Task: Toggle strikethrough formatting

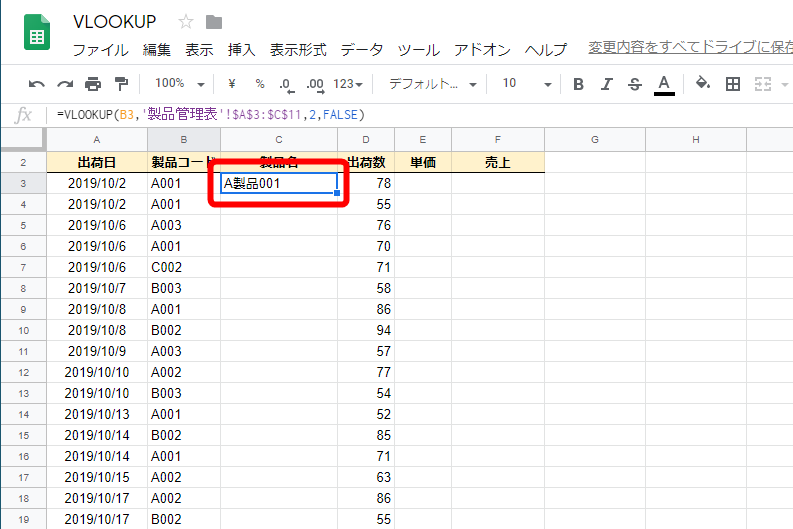Action: [635, 84]
